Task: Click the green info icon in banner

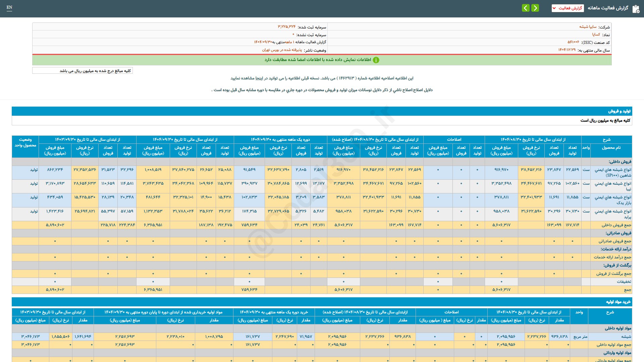Action: click(x=376, y=60)
